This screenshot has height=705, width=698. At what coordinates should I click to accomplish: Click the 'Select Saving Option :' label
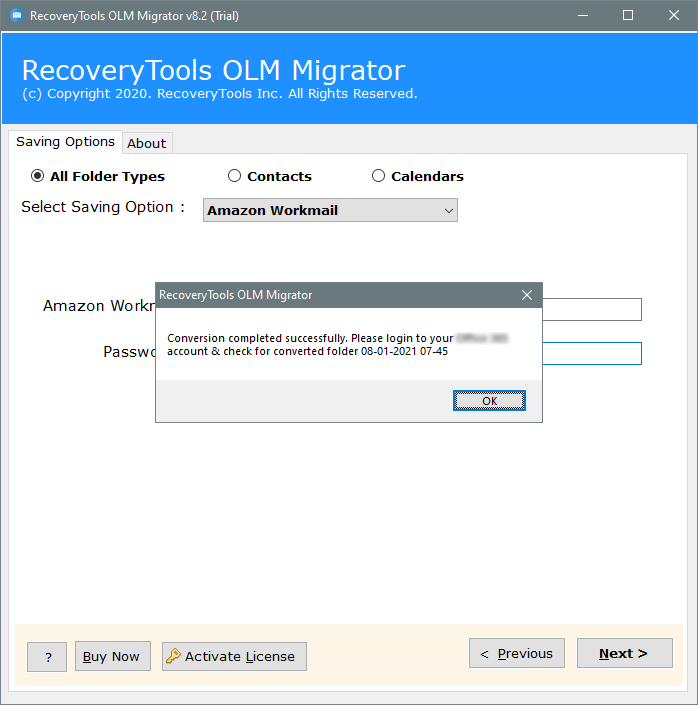click(x=103, y=207)
